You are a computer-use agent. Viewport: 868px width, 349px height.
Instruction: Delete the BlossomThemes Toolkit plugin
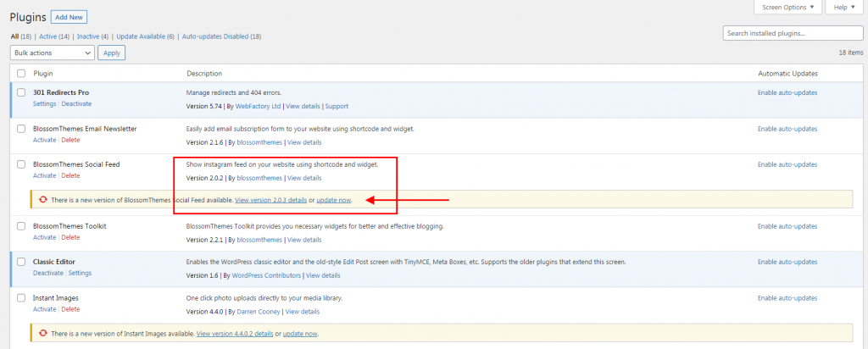point(70,237)
